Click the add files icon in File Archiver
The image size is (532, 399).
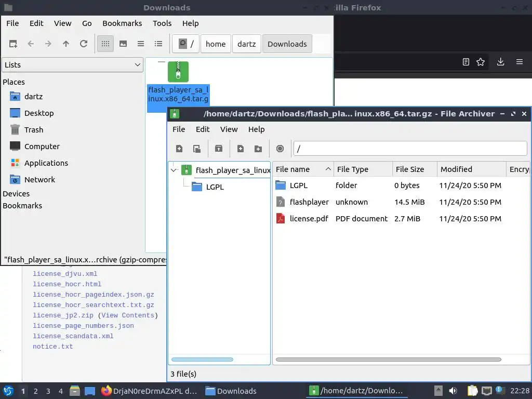click(x=241, y=149)
